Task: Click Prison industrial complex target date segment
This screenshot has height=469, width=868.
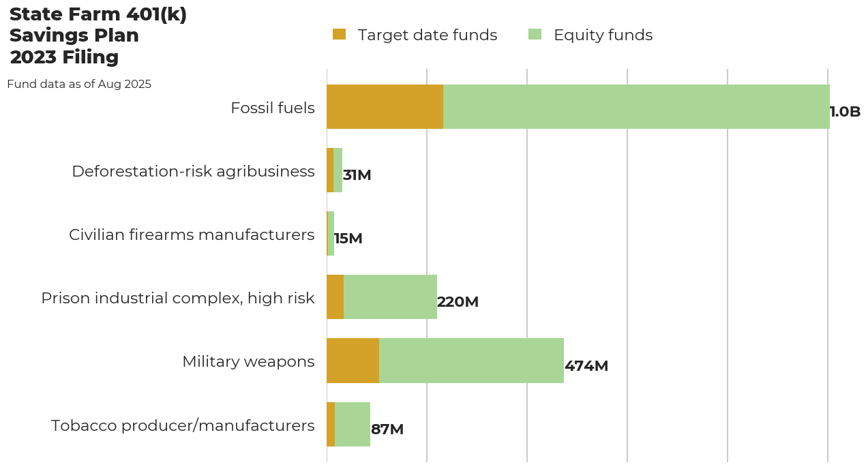Action: [335, 297]
